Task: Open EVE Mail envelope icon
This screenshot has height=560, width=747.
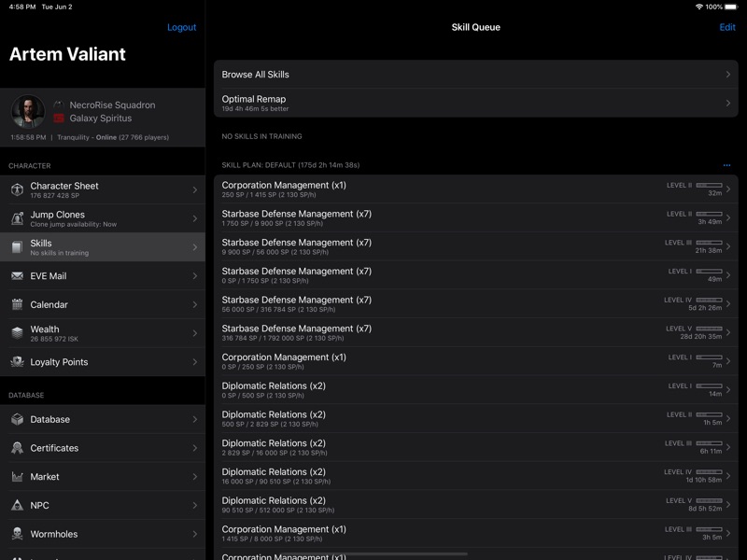Action: coord(15,275)
